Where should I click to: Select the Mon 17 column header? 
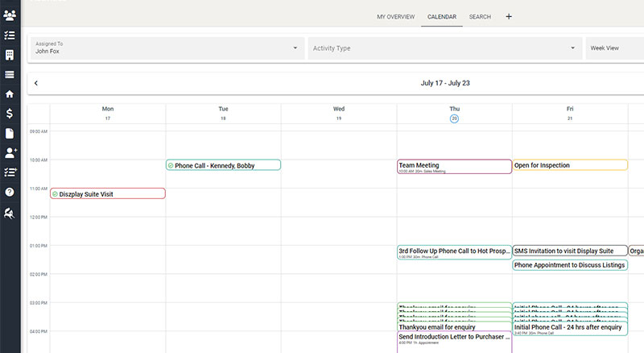(x=108, y=113)
